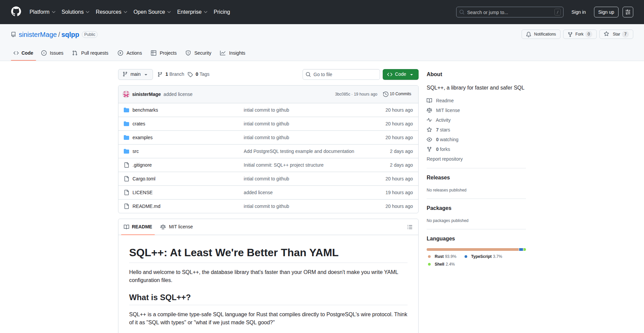Click the bell icon in Notifications button

coord(529,34)
